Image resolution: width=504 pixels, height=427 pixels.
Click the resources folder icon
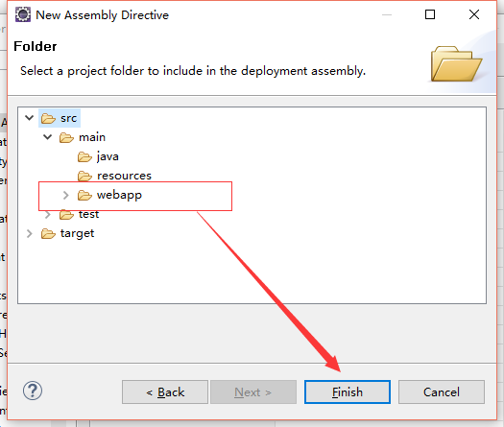click(x=84, y=176)
